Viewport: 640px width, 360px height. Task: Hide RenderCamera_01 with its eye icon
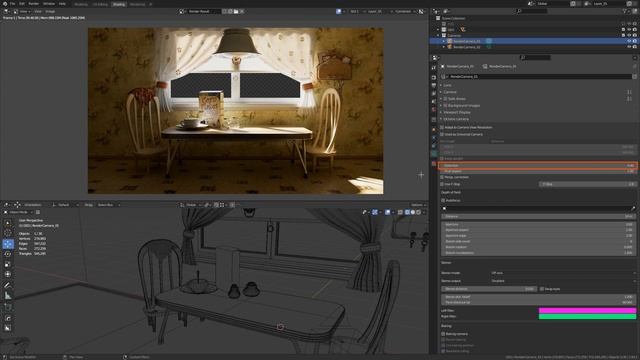coord(629,41)
